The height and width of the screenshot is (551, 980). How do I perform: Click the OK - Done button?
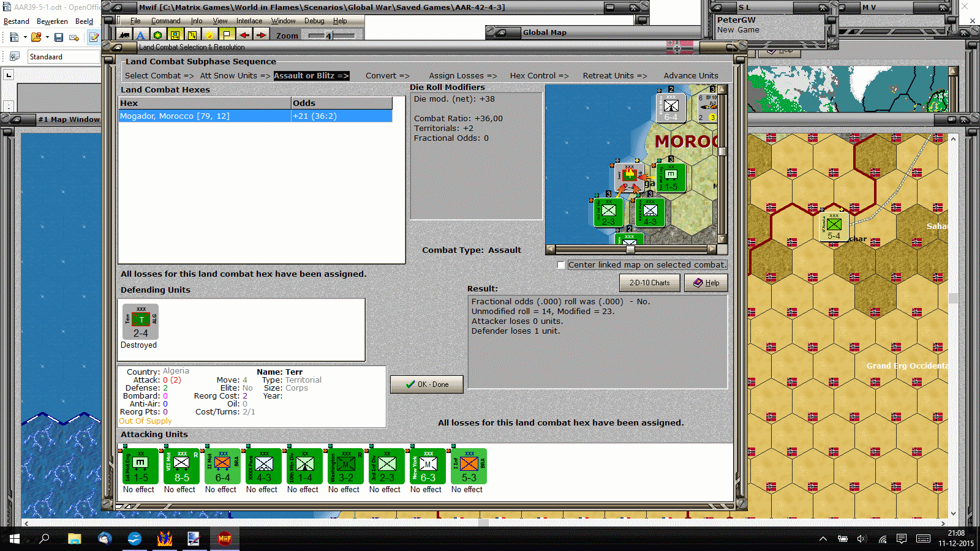pos(427,384)
